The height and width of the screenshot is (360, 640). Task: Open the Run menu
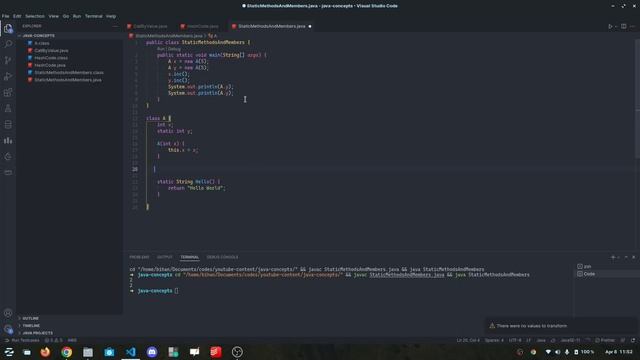(77, 16)
